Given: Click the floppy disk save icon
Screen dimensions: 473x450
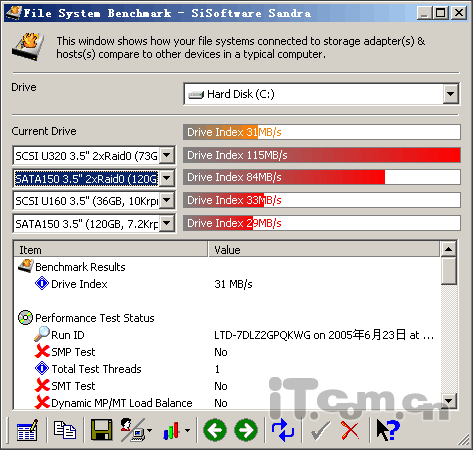Looking at the screenshot, I should point(101,430).
